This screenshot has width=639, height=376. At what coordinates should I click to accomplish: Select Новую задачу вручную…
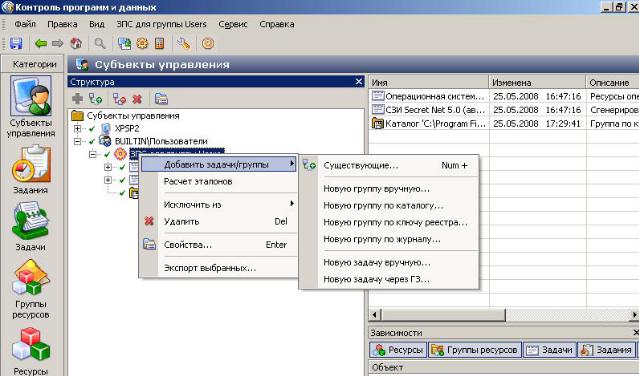pyautogui.click(x=389, y=262)
